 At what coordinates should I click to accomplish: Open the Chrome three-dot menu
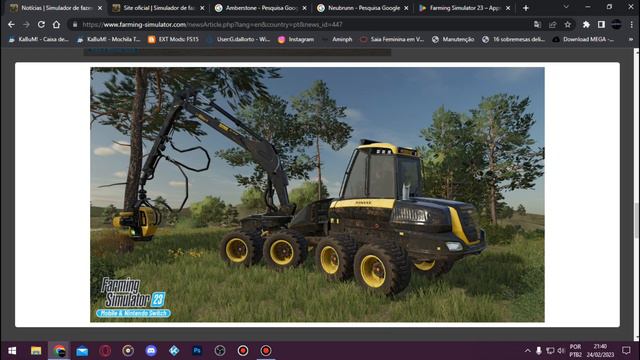tap(631, 24)
